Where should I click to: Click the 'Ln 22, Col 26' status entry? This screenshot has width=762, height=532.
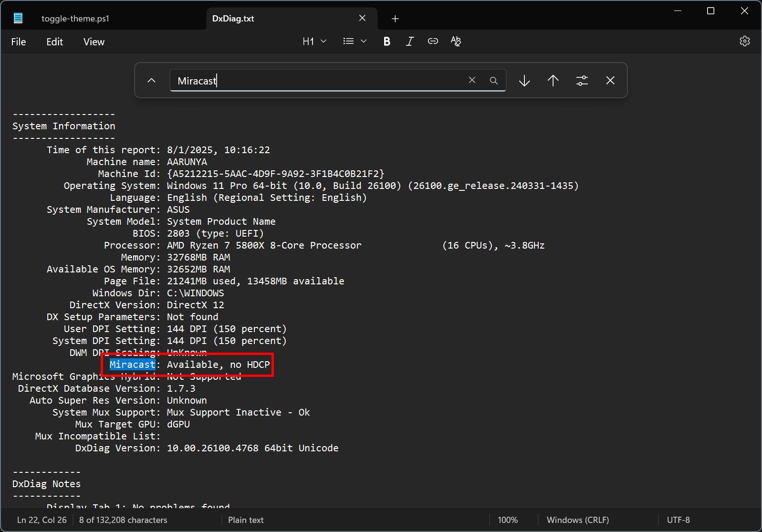click(42, 520)
